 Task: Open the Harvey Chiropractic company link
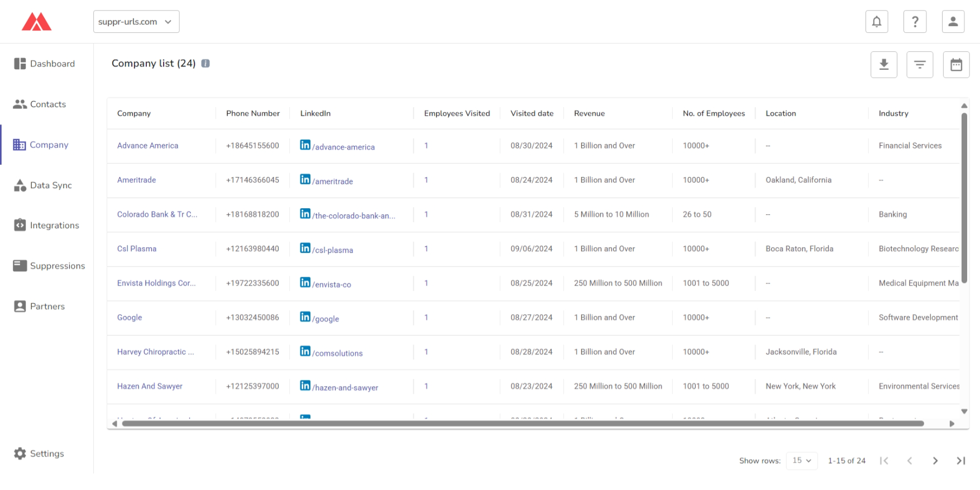coord(155,352)
